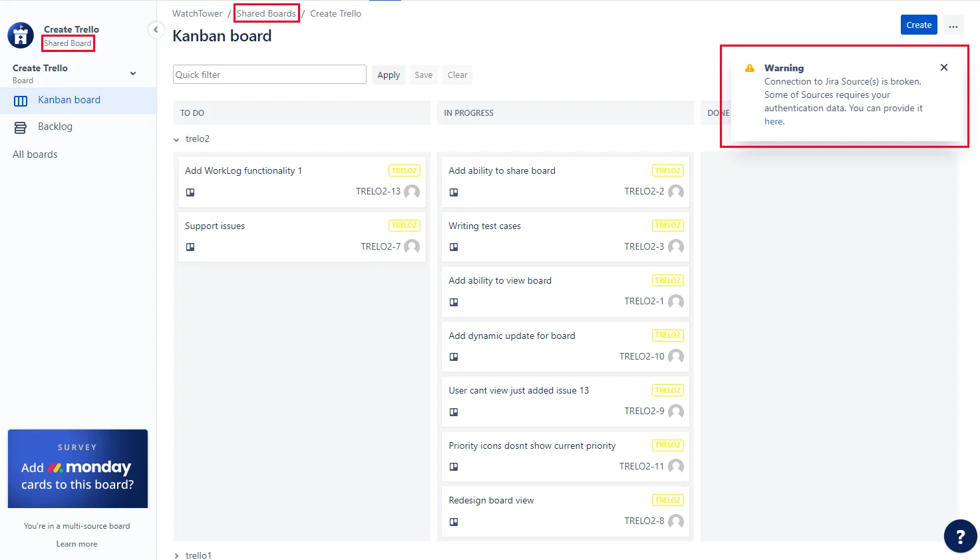Collapse the sidebar with the arrow button

pyautogui.click(x=156, y=29)
